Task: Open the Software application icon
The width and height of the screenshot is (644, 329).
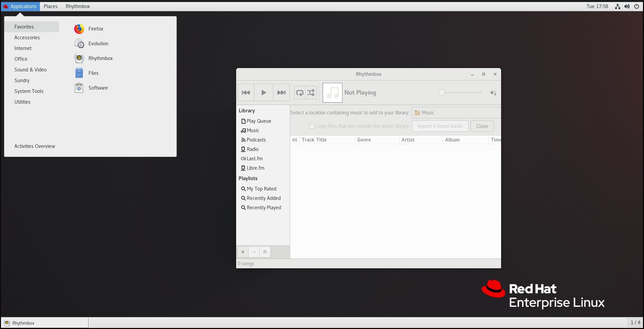Action: 79,88
